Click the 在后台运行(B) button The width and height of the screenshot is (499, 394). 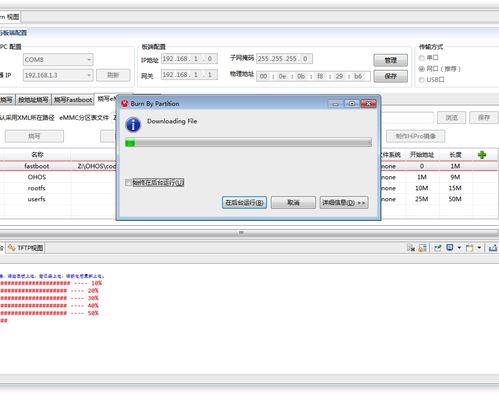(x=244, y=202)
